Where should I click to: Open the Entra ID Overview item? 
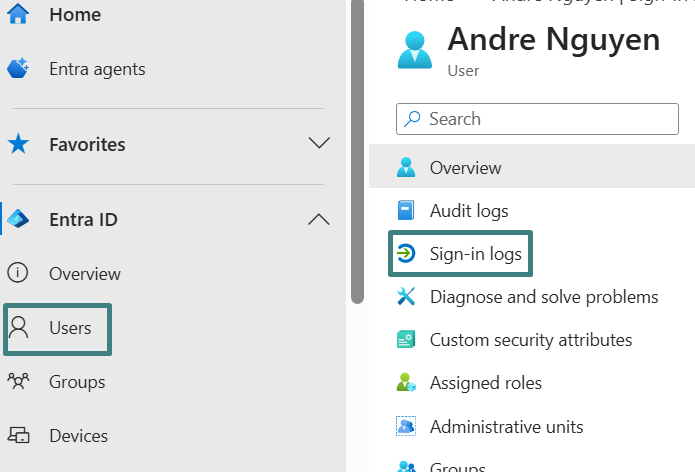pyautogui.click(x=84, y=274)
